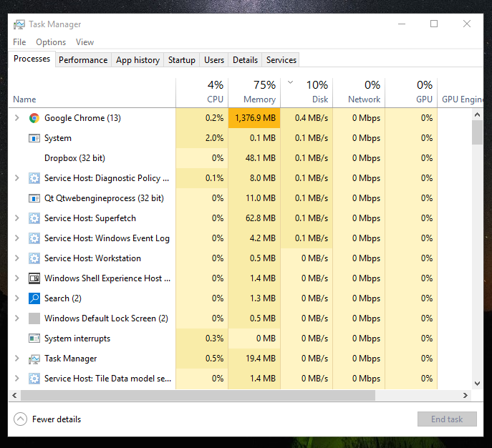This screenshot has height=448, width=492.
Task: Expand Service Host: Superfetch row
Action: tap(17, 218)
